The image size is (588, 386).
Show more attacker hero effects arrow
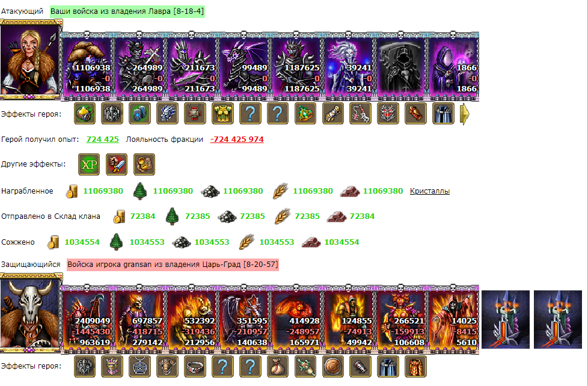465,114
